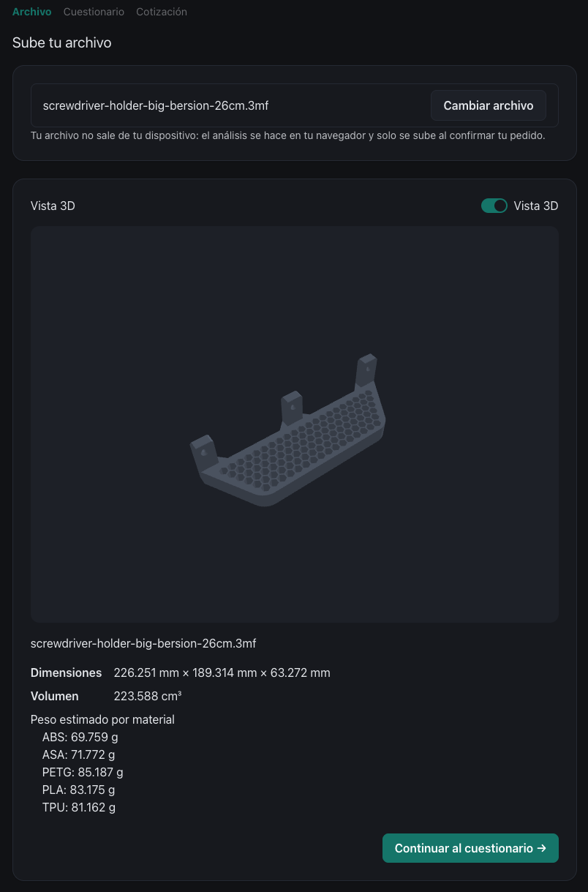
Task: Click the PETG estimated weight line
Action: pyautogui.click(x=83, y=772)
